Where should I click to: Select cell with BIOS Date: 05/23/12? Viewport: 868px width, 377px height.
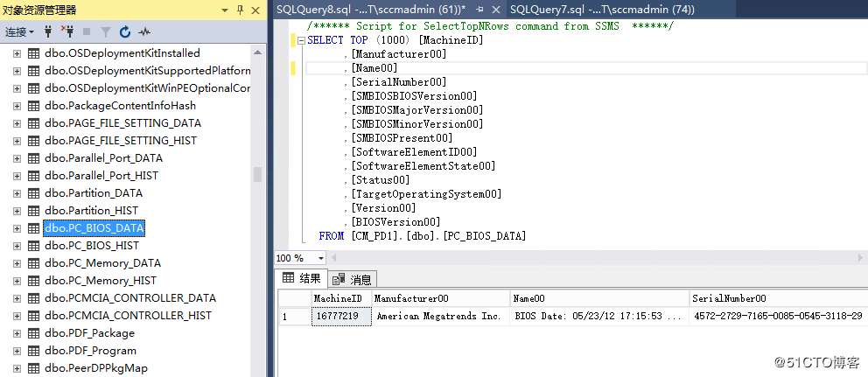click(x=599, y=317)
